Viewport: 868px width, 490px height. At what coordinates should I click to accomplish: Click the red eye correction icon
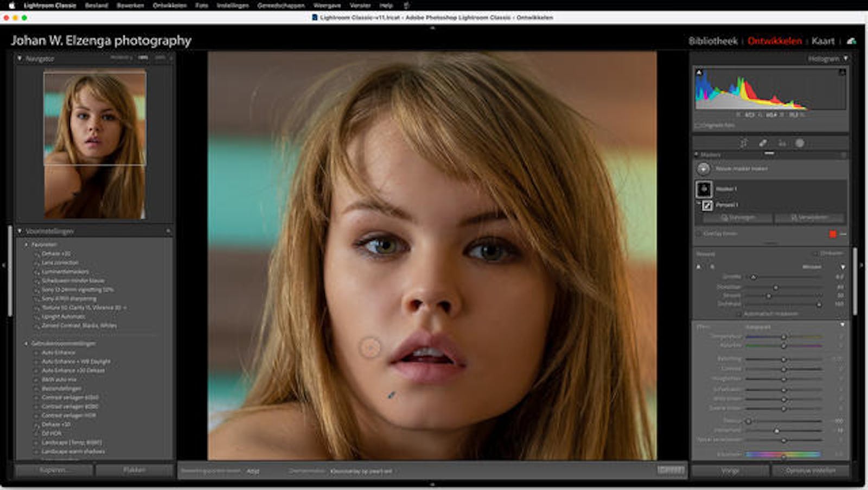point(782,143)
